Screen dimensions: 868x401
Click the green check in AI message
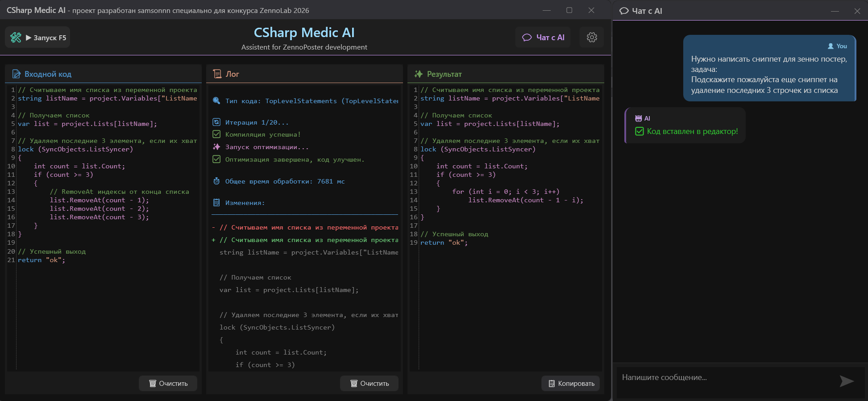pos(640,131)
